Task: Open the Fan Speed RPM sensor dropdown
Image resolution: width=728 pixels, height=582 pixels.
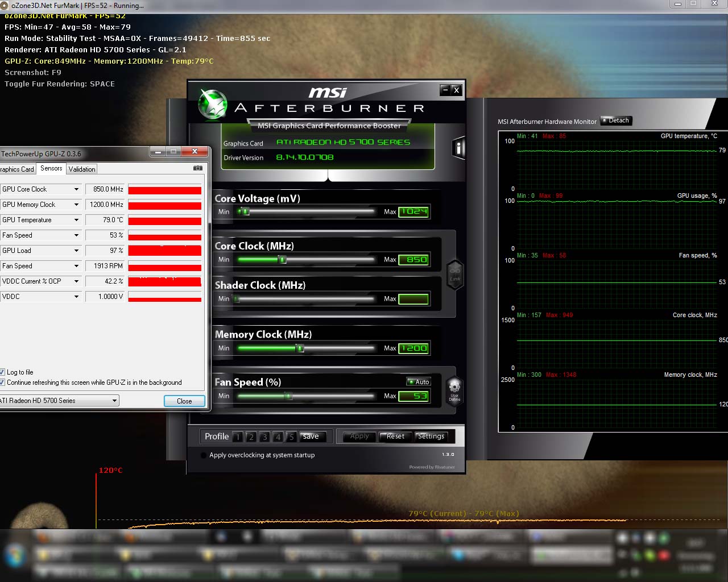Action: pos(76,266)
